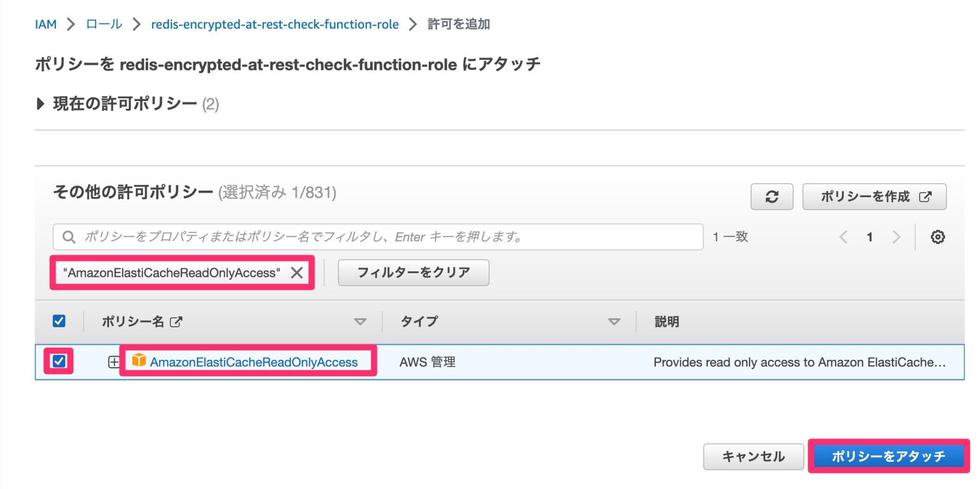Click the ポリシーをアタッチ button
Viewport: 980px width, 489px height.
pyautogui.click(x=889, y=456)
